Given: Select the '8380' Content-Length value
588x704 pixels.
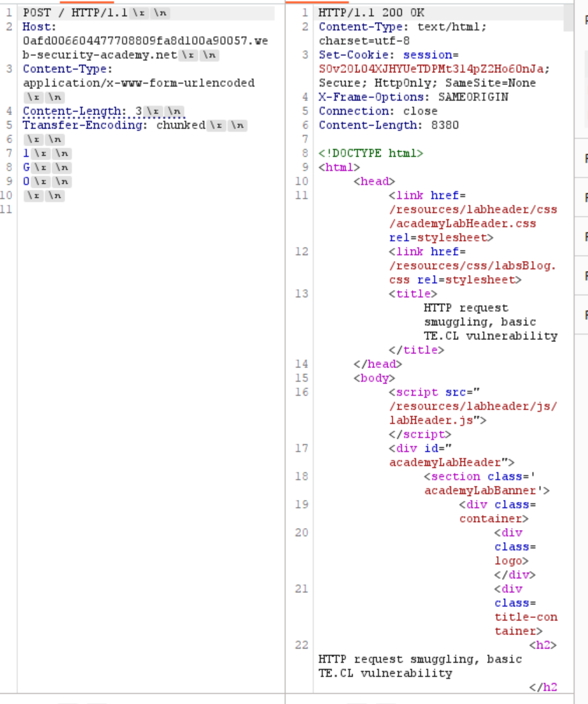Looking at the screenshot, I should click(445, 125).
